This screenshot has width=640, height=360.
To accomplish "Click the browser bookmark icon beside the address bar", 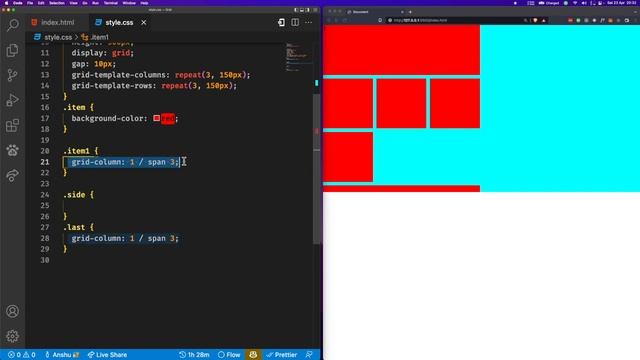I will pyautogui.click(x=380, y=20).
